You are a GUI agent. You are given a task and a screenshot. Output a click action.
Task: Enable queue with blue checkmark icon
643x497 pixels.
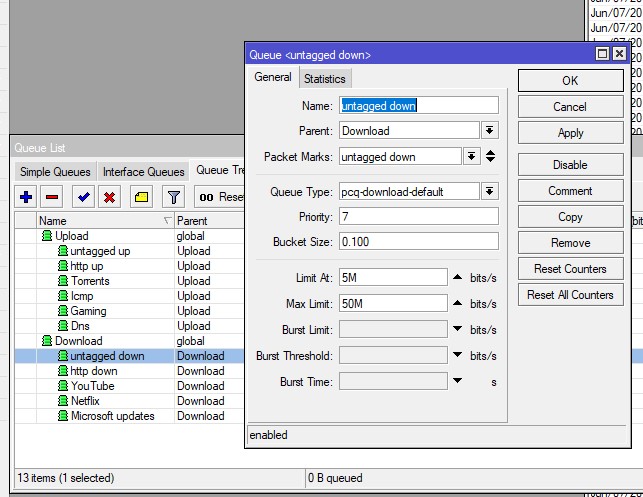coord(84,197)
